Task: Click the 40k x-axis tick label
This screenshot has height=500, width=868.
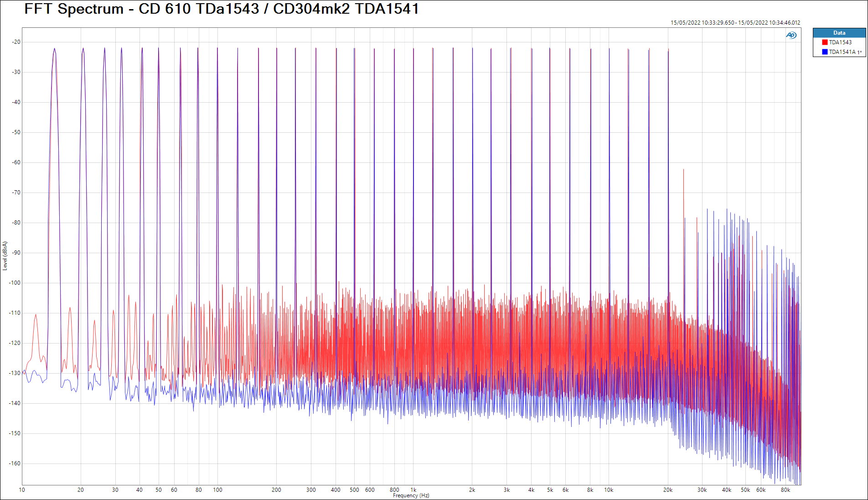Action: 727,490
